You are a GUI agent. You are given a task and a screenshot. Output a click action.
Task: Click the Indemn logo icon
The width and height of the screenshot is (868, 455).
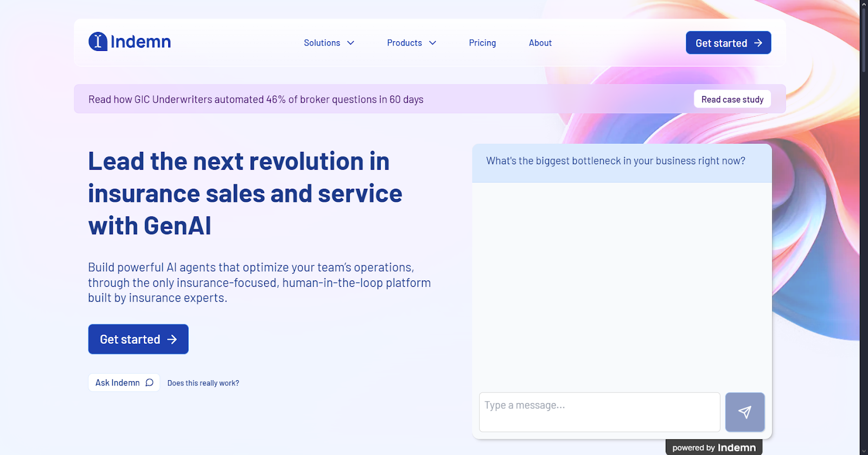pyautogui.click(x=98, y=41)
